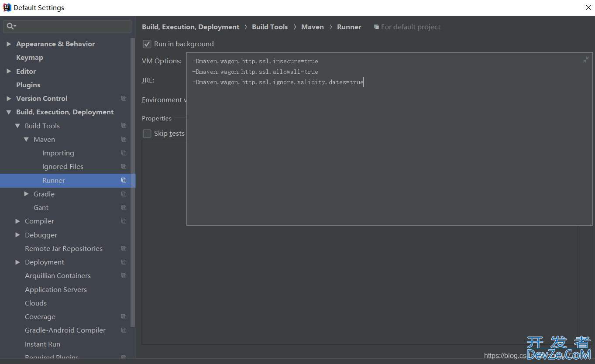The width and height of the screenshot is (595, 364).
Task: Toggle Run in background checkbox
Action: [x=147, y=44]
